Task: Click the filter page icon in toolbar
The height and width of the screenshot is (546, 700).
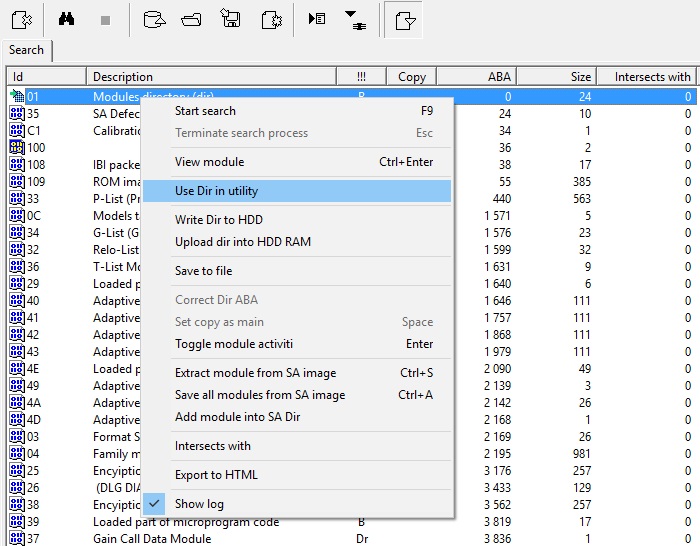Action: [404, 19]
